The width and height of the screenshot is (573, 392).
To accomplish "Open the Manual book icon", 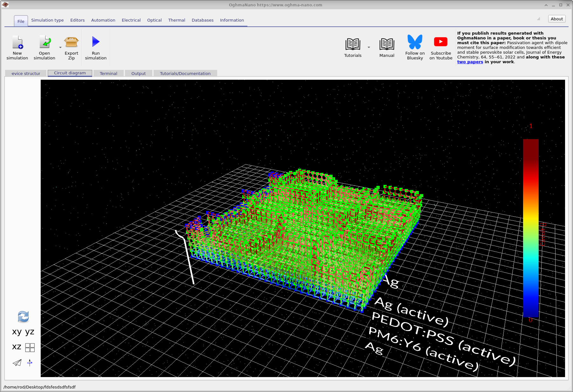I will click(387, 44).
